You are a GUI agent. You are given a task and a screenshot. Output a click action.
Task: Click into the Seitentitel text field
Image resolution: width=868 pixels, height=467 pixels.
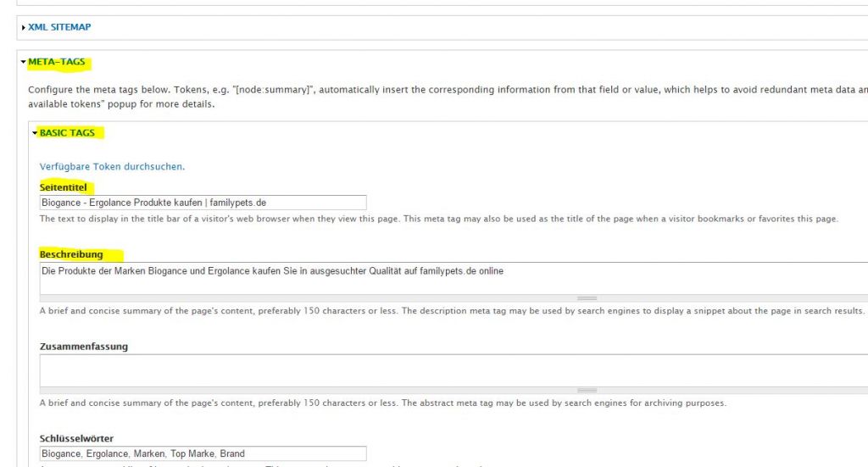pyautogui.click(x=203, y=203)
